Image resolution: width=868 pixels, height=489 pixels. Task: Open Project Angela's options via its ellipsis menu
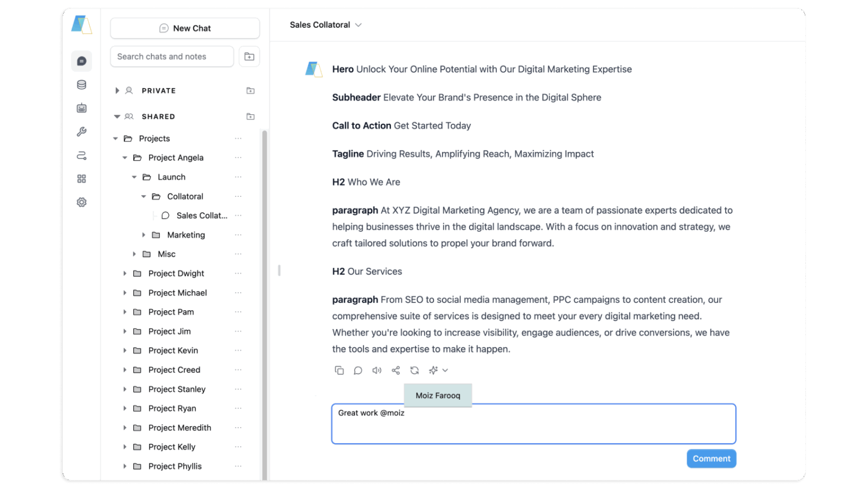[238, 157]
